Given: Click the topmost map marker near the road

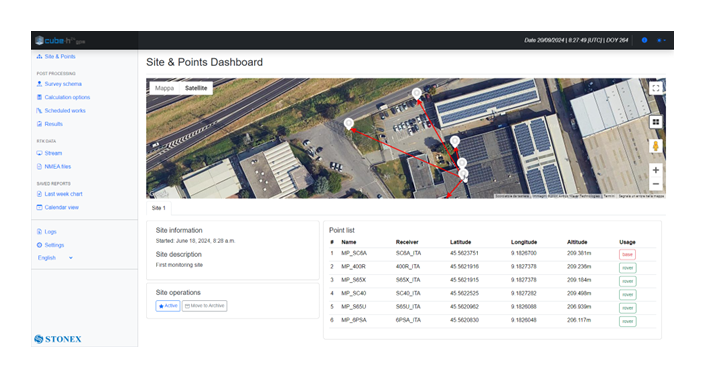Looking at the screenshot, I should pos(417,94).
